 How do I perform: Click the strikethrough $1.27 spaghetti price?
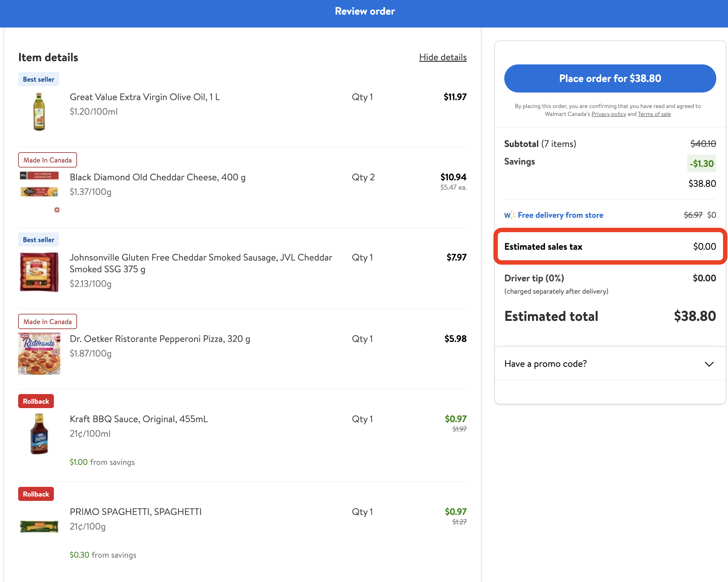459,522
